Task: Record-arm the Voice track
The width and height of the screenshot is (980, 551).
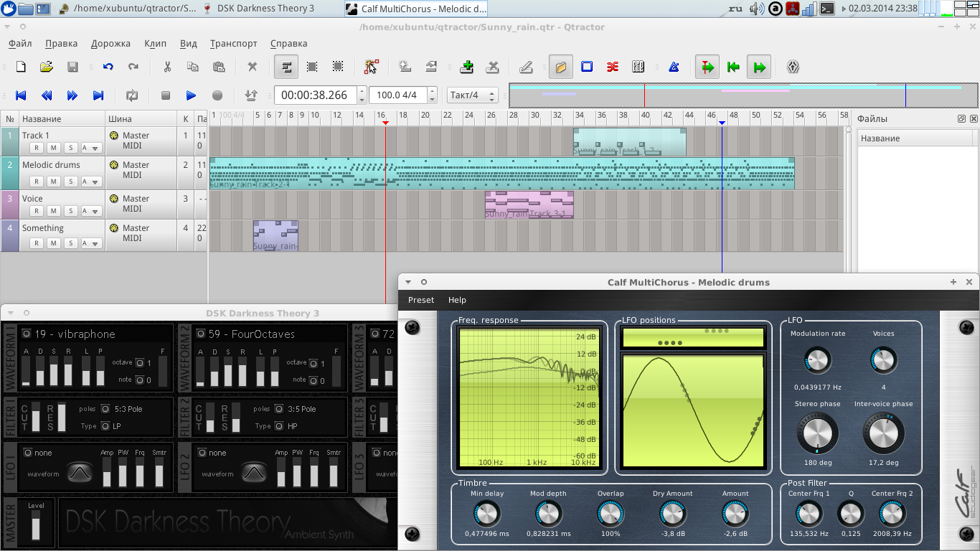Action: [x=37, y=211]
